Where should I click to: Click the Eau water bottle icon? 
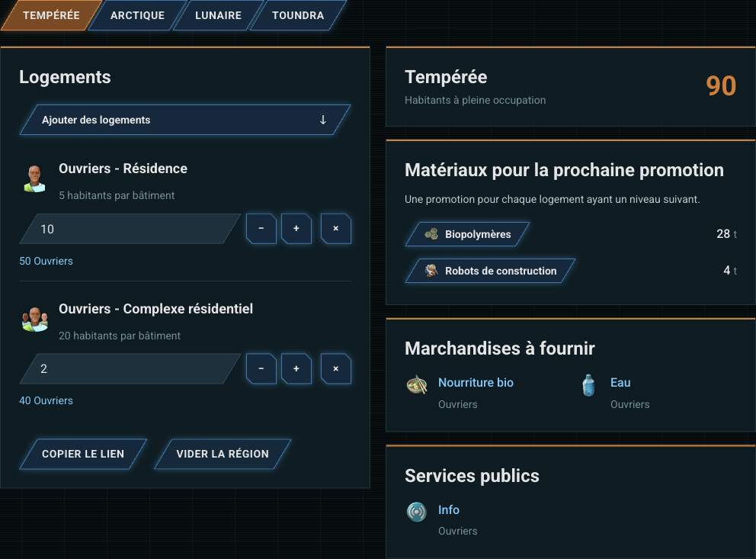(588, 385)
